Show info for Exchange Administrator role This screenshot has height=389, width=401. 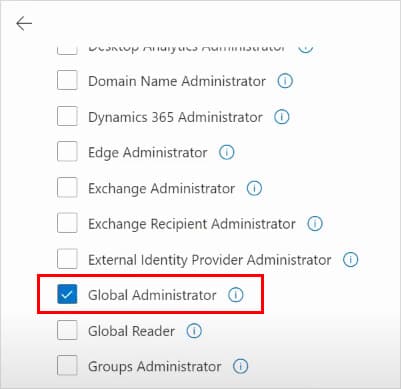click(254, 188)
